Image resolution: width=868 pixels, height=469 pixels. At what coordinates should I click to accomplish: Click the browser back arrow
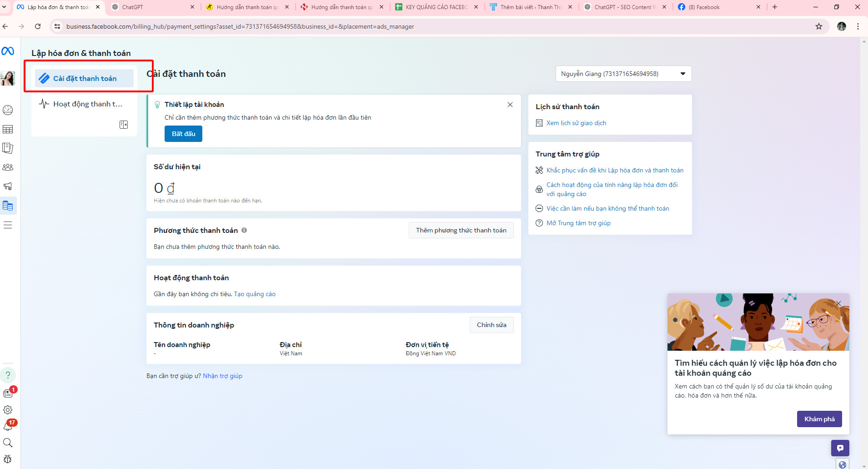click(5, 26)
